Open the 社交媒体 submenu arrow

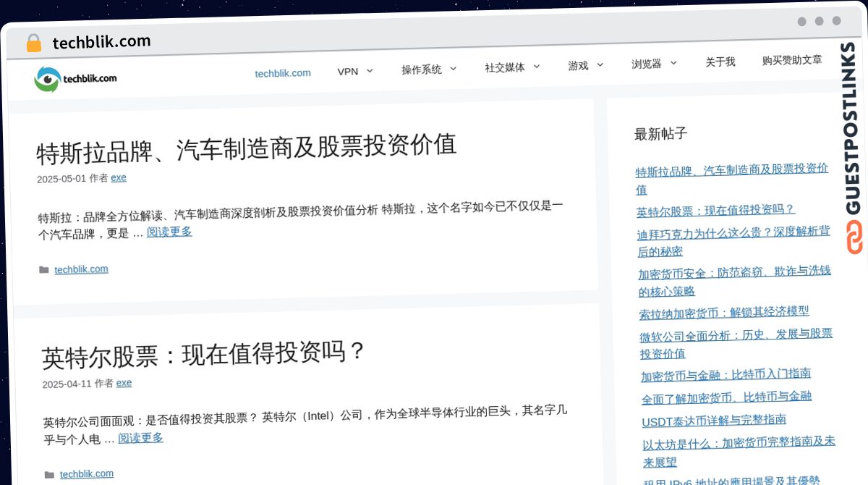click(x=537, y=67)
